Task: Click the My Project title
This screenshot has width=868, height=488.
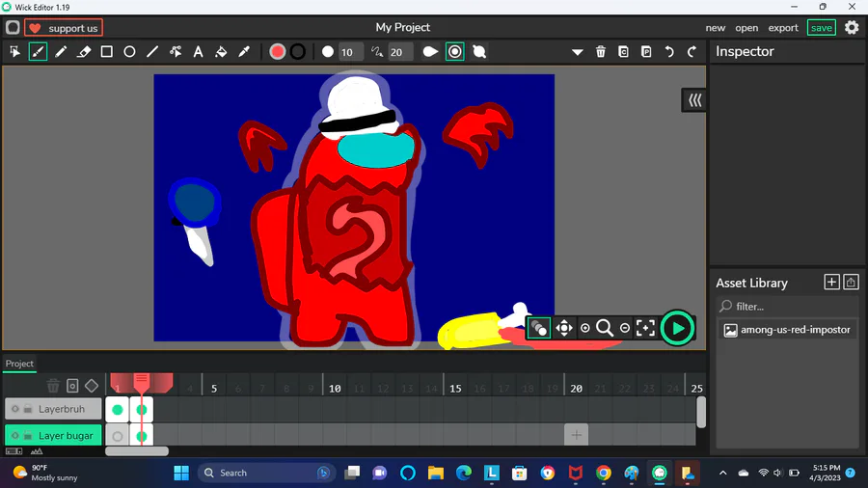Action: [x=403, y=27]
